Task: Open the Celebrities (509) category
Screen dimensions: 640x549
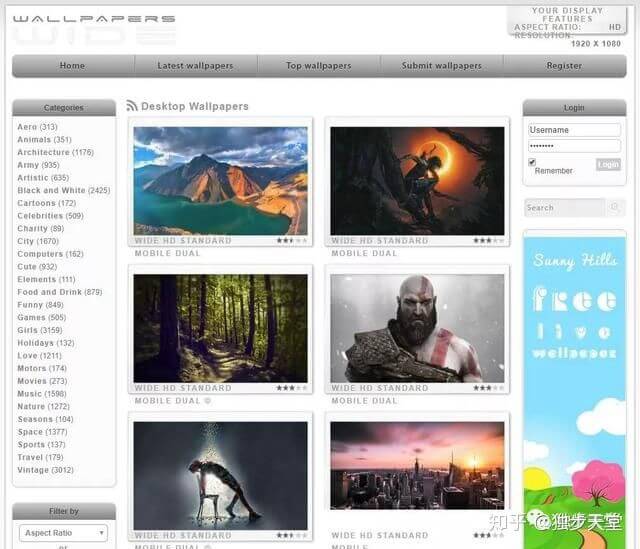Action: 50,216
